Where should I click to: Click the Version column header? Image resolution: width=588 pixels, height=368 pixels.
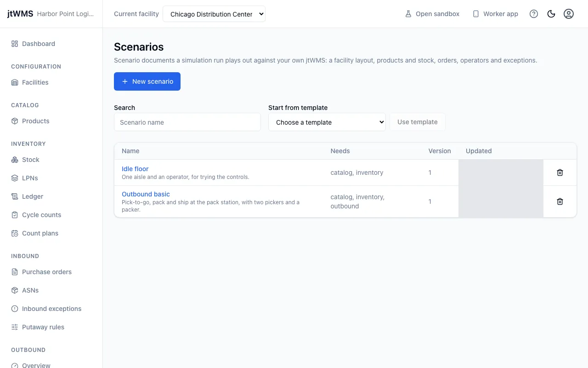click(x=440, y=151)
